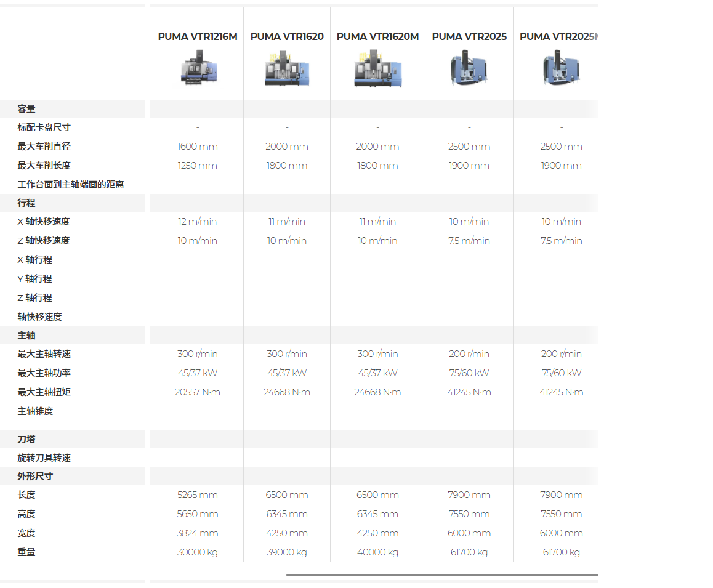Click 2500 mm in the PUMA VTR2025 column
713x588 pixels.
(x=469, y=147)
